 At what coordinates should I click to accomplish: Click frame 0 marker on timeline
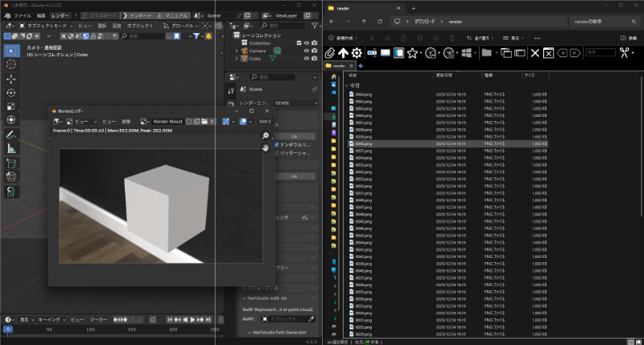tap(8, 329)
